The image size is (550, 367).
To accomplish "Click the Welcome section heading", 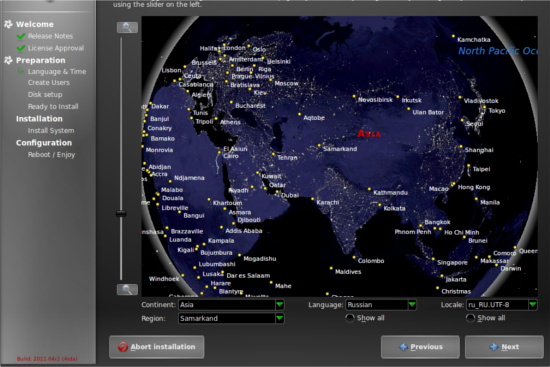I will pos(35,24).
